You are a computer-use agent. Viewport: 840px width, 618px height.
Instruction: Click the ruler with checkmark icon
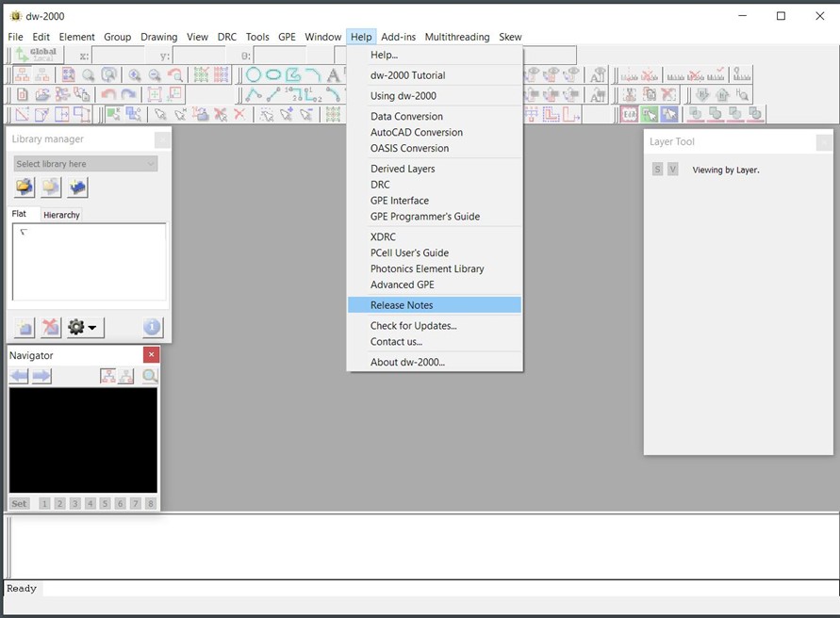pyautogui.click(x=716, y=75)
